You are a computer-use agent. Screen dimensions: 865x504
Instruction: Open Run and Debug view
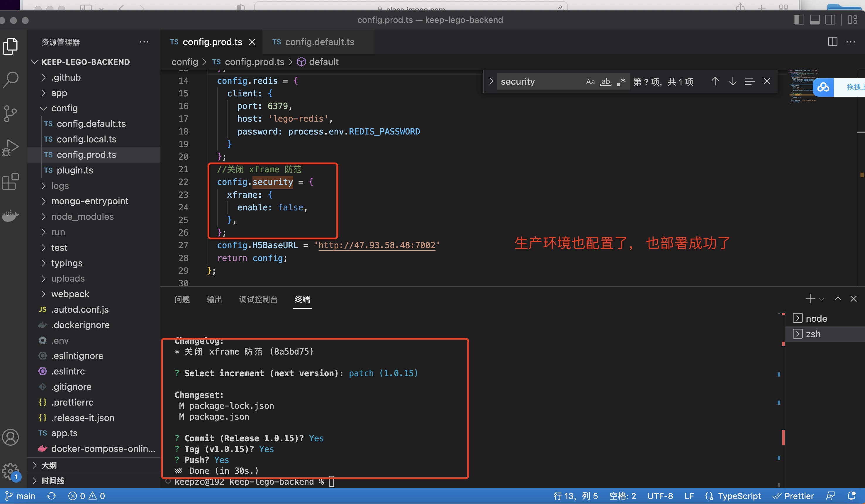tap(11, 147)
